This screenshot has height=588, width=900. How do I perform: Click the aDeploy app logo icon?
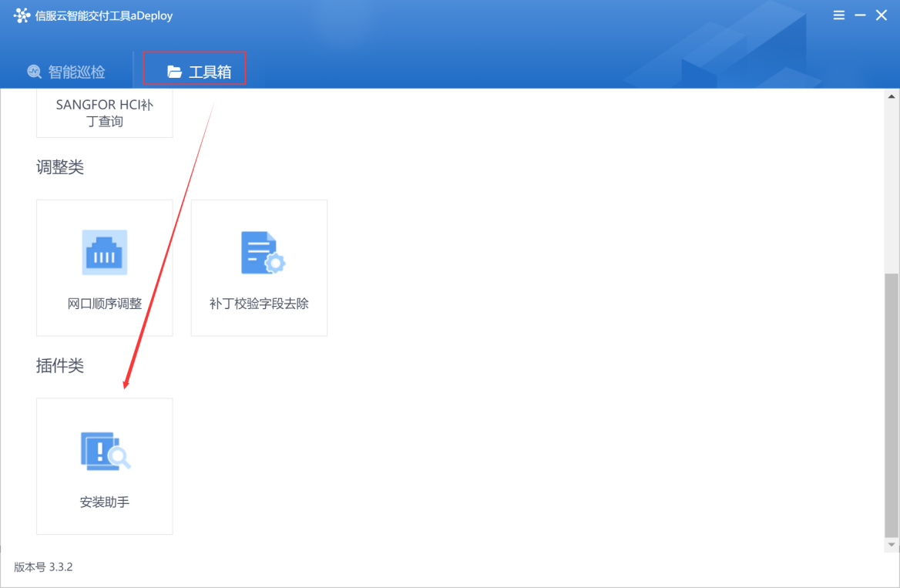22,15
